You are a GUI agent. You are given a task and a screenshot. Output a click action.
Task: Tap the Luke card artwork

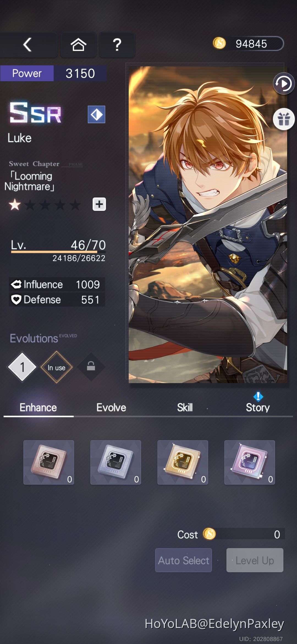(x=208, y=225)
